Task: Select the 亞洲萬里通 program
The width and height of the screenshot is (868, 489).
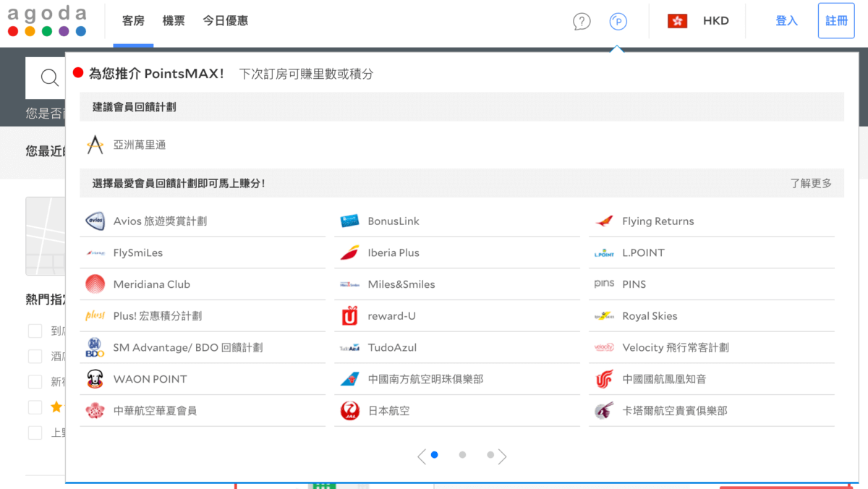Action: coord(140,145)
